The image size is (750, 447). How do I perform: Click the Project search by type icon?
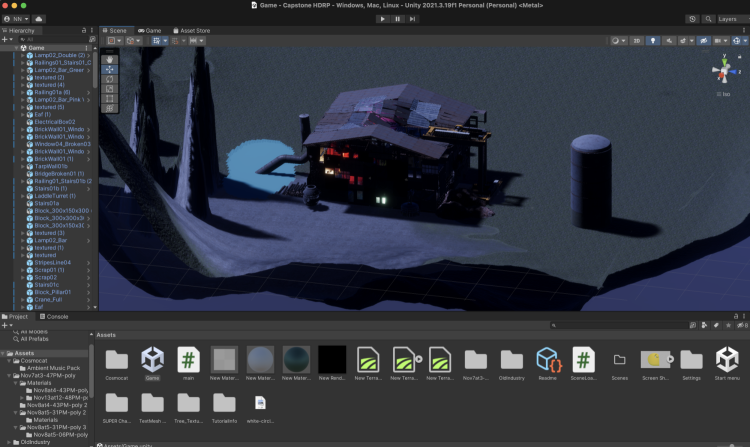click(x=704, y=325)
